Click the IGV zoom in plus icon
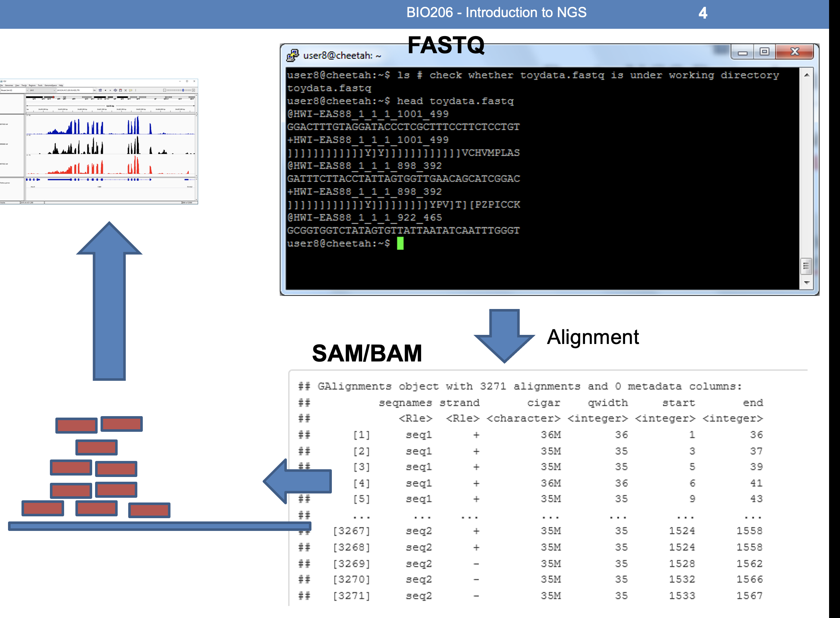This screenshot has width=840, height=618. click(x=193, y=90)
